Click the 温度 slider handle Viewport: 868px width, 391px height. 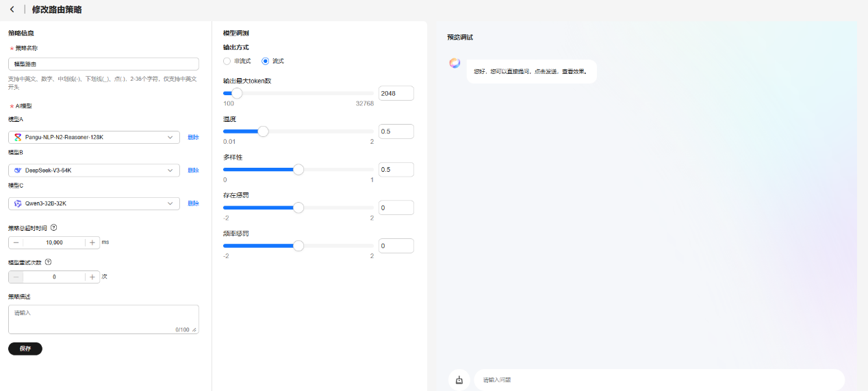[263, 131]
